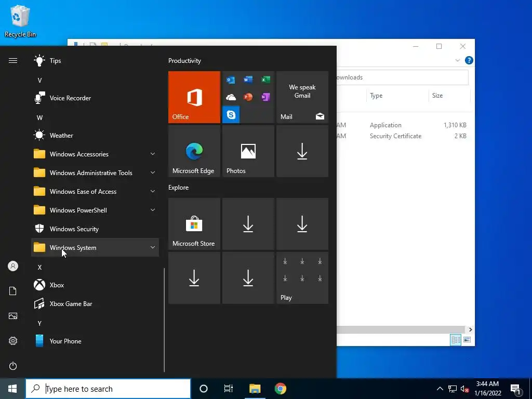Expand Windows Accessories folder
Viewport: 532px width, 399px height.
95,154
